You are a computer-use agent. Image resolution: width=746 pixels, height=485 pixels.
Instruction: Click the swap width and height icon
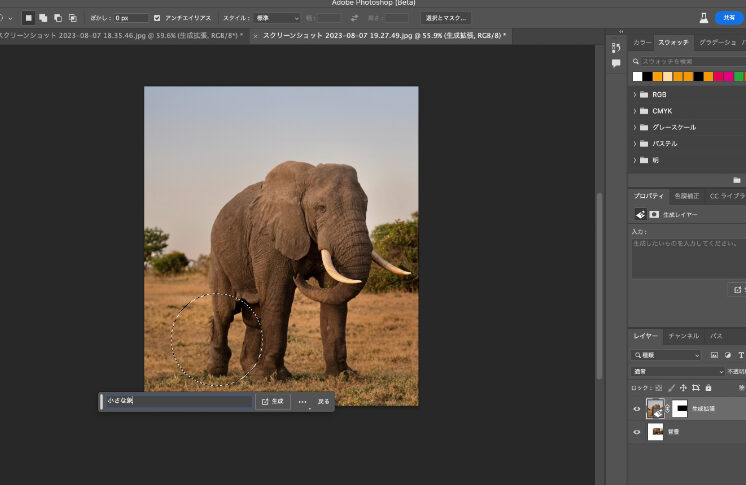coord(354,18)
